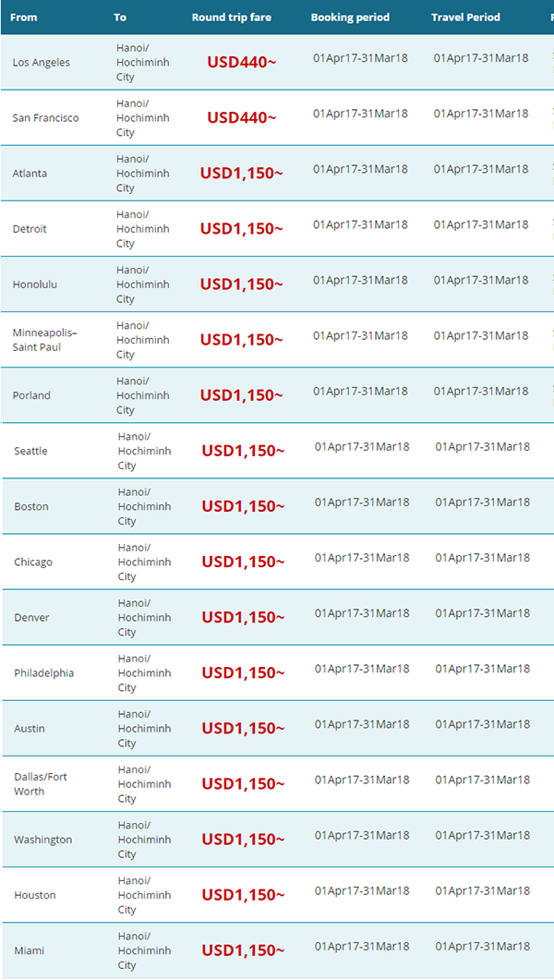Choose Philadelphia's USD1,150~ fare
Image resolution: width=554 pixels, height=980 pixels.
pos(243,672)
